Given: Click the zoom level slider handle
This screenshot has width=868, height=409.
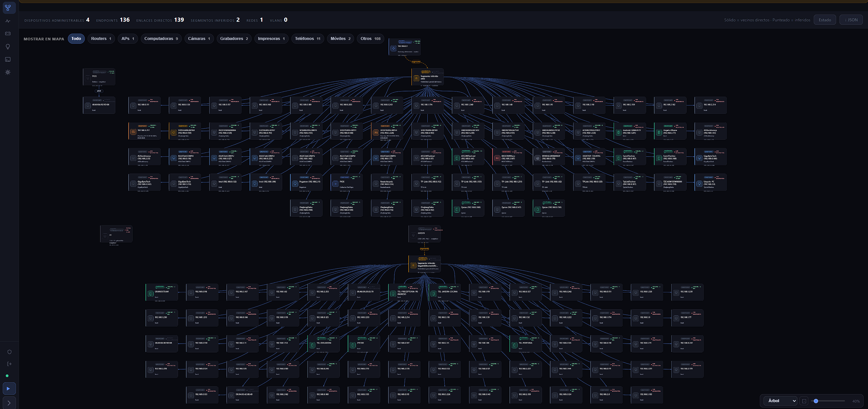Looking at the screenshot, I should click(x=816, y=401).
